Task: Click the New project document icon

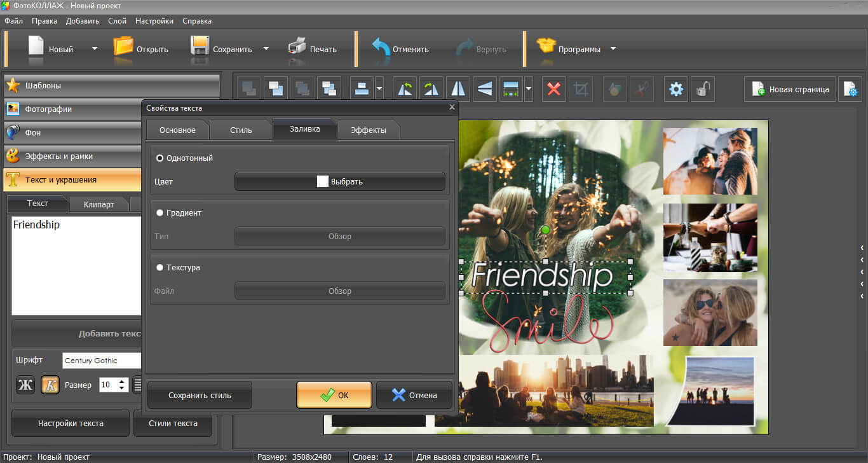Action: coord(36,48)
